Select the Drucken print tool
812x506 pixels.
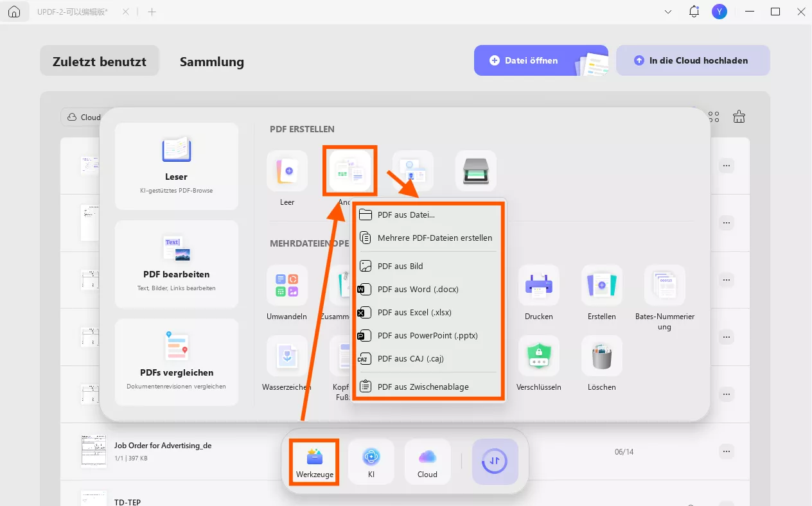coord(539,285)
